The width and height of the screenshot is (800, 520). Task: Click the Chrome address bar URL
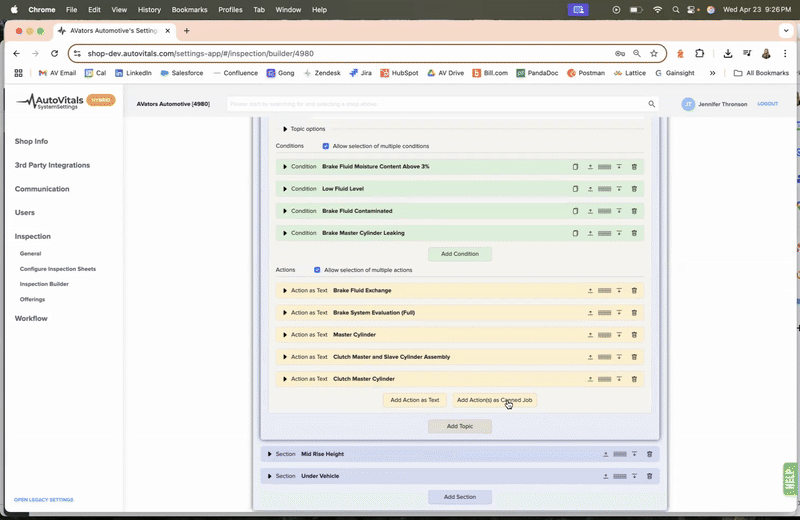coord(201,54)
